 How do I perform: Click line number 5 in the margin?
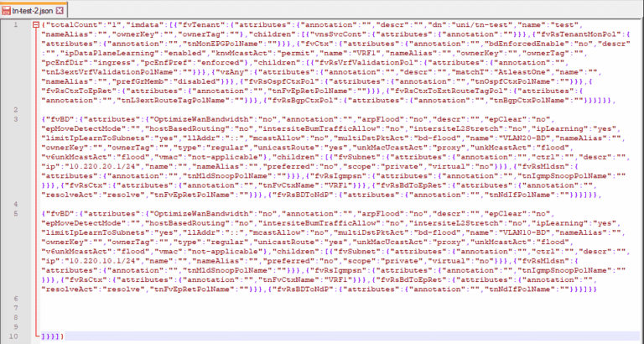tap(16, 214)
